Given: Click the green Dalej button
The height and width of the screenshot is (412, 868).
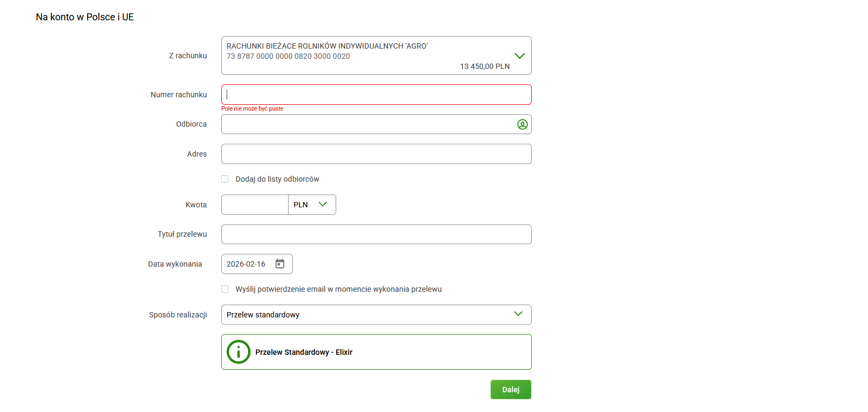Looking at the screenshot, I should [510, 390].
